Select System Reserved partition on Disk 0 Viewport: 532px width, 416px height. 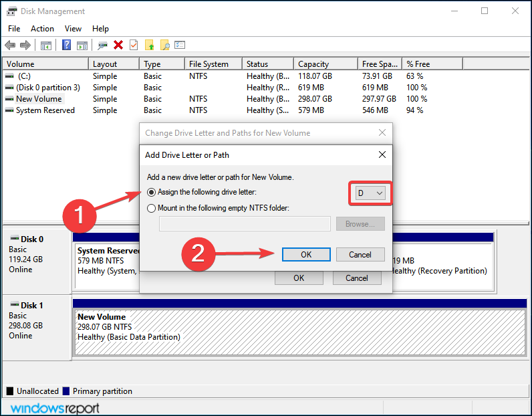coord(107,266)
